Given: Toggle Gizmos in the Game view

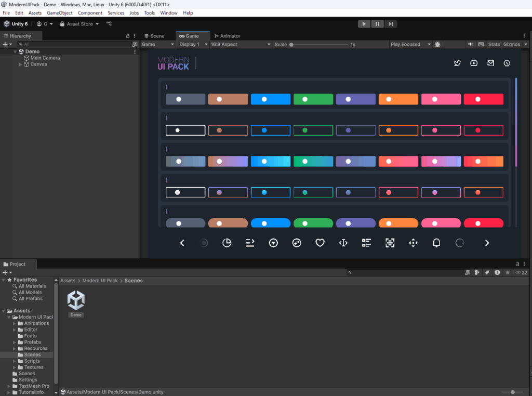Looking at the screenshot, I should [x=511, y=45].
